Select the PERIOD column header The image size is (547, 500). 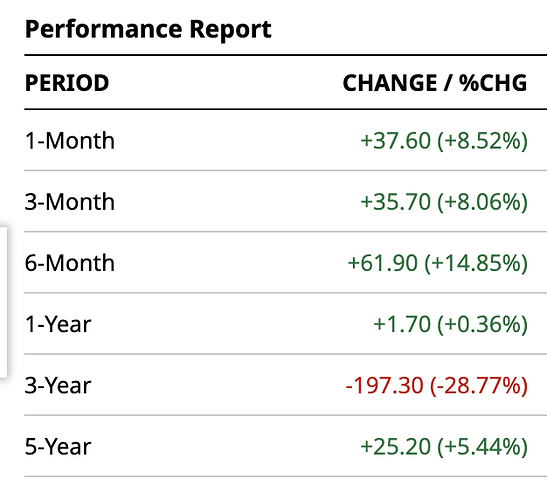pos(67,83)
